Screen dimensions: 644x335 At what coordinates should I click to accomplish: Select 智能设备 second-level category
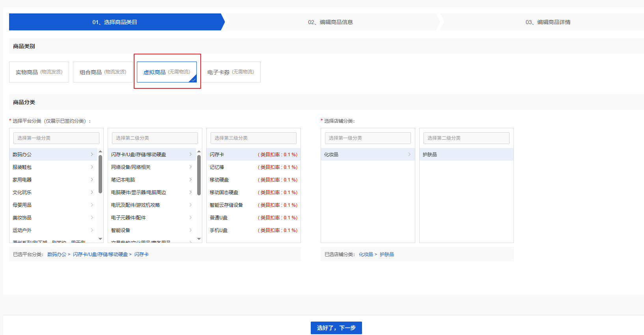click(152, 230)
